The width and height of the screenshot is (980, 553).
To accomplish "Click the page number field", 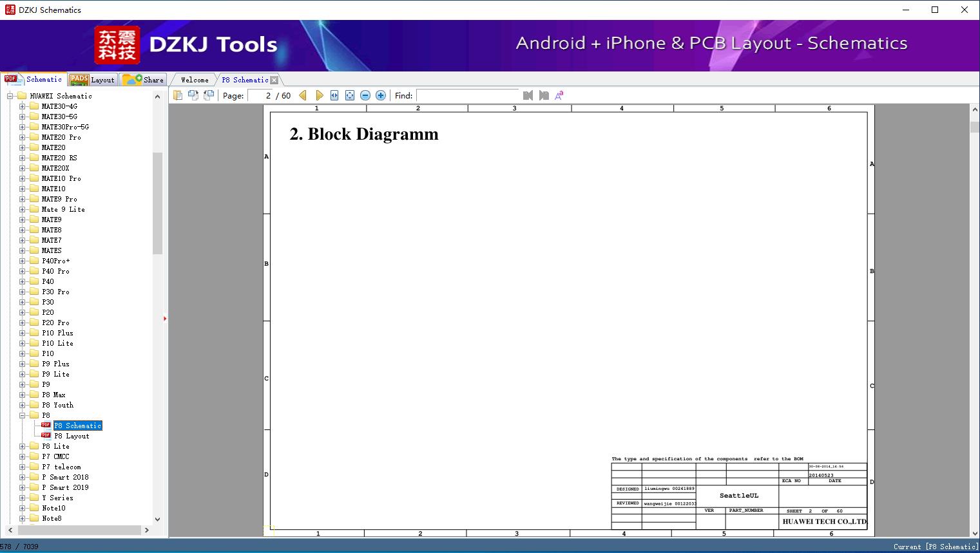I will [x=260, y=95].
